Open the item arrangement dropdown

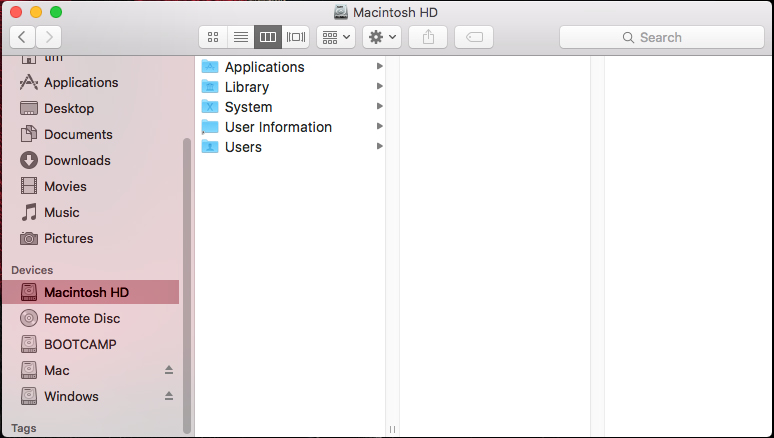336,37
